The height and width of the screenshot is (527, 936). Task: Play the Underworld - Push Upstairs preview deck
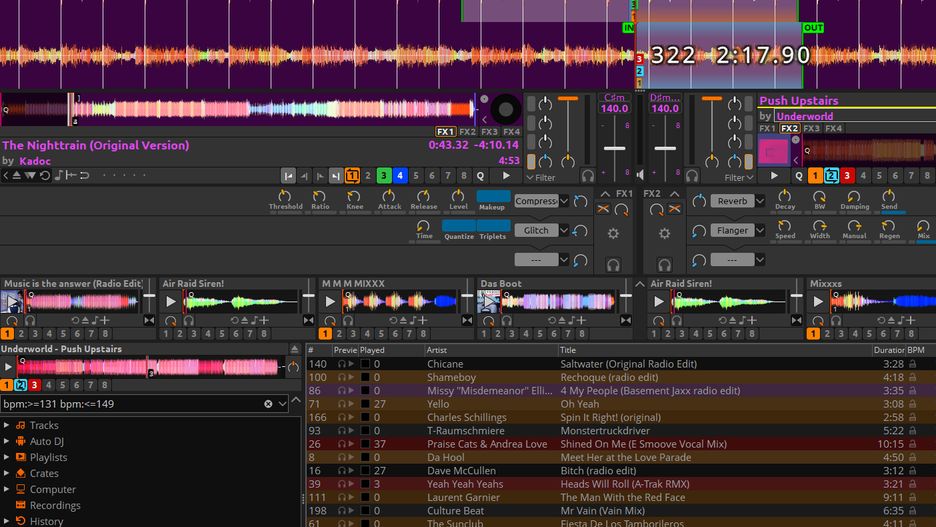(8, 367)
